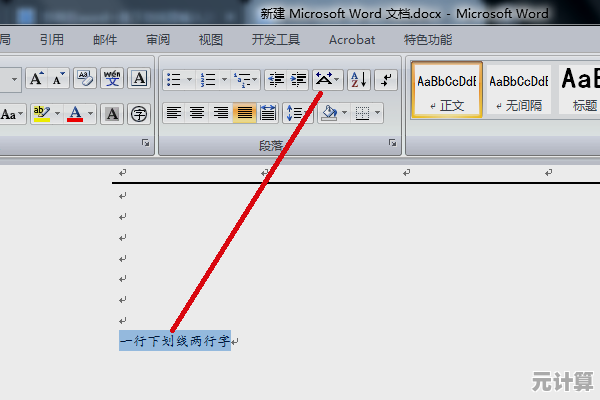Open the 引用 ribbon tab
The image size is (600, 400).
point(52,40)
